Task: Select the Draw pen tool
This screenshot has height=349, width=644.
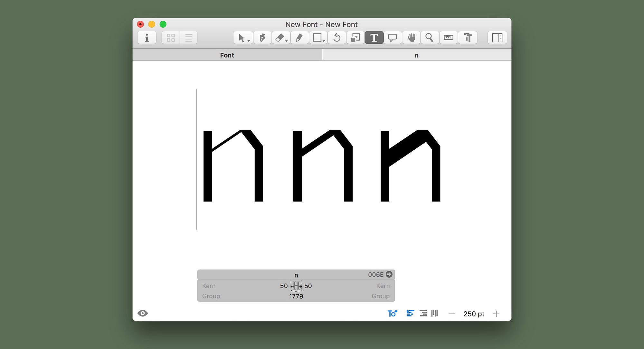Action: tap(262, 38)
